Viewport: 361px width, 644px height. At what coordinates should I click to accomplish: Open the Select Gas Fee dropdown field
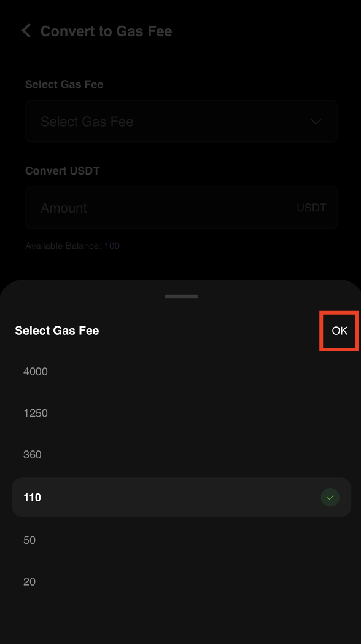(182, 121)
